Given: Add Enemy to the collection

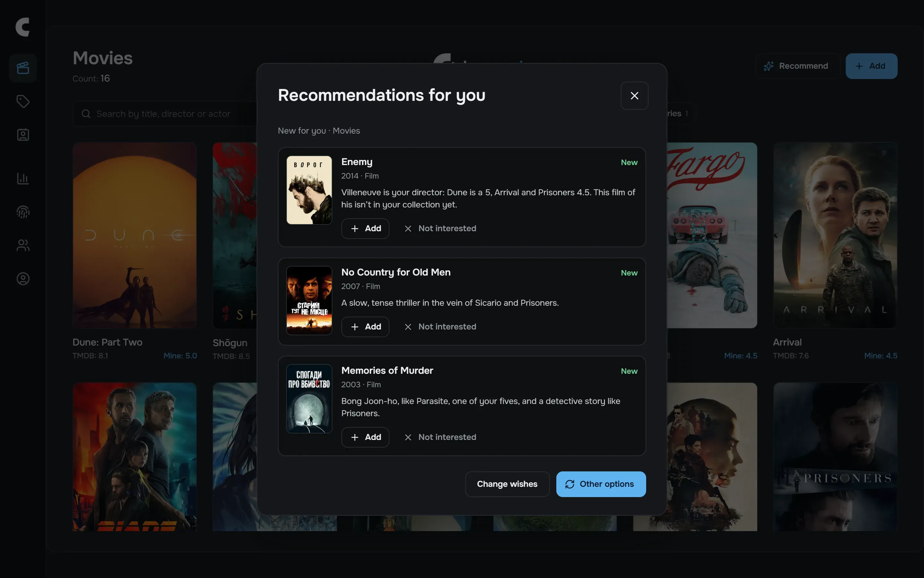Looking at the screenshot, I should click(x=365, y=229).
